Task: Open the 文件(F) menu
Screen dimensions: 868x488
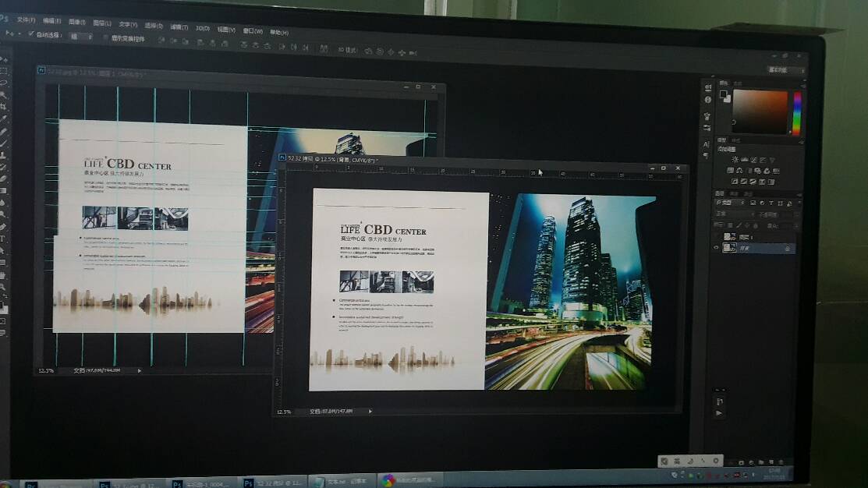Action: click(26, 19)
